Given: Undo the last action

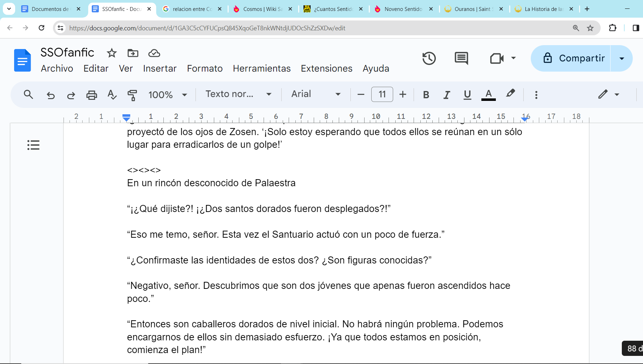Looking at the screenshot, I should (x=50, y=95).
